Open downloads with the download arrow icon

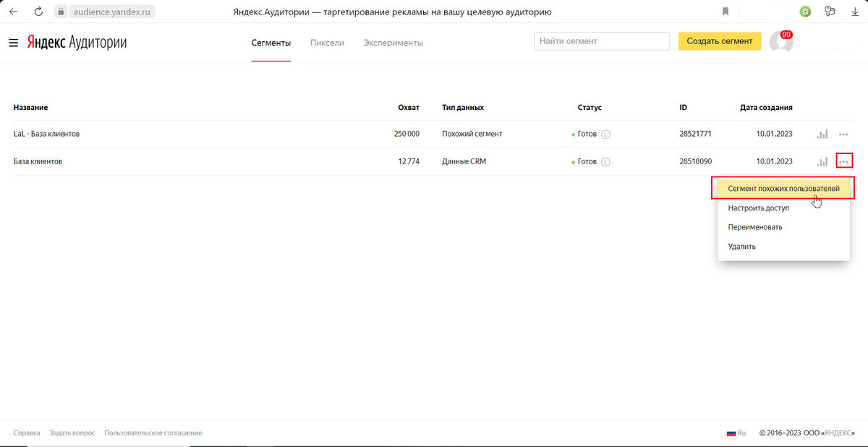point(855,12)
